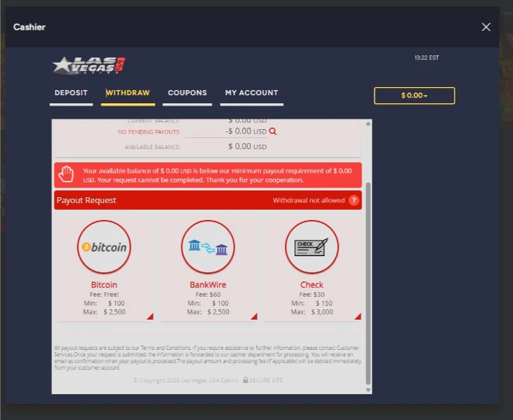Select the Withdraw tab
The width and height of the screenshot is (513, 420).
pyautogui.click(x=128, y=93)
